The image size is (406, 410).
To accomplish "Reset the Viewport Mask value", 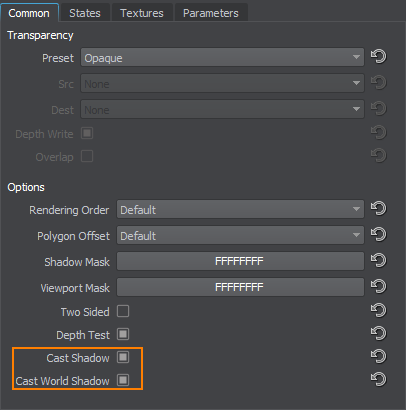I will coord(378,287).
